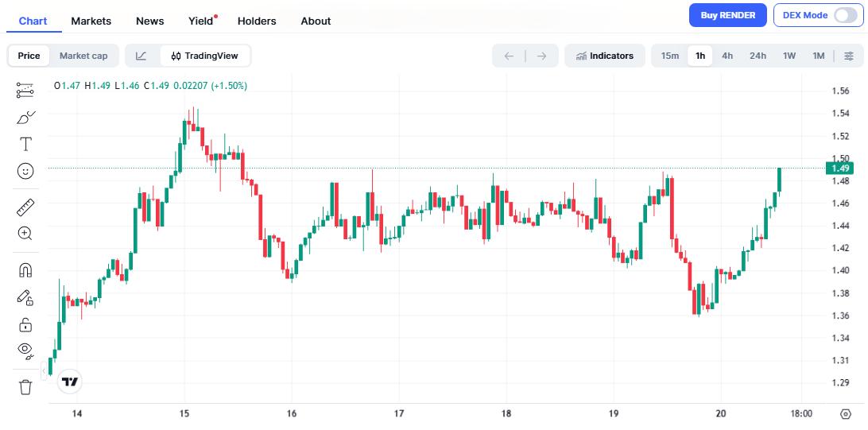
Task: Choose the Text annotation tool
Action: [x=25, y=144]
